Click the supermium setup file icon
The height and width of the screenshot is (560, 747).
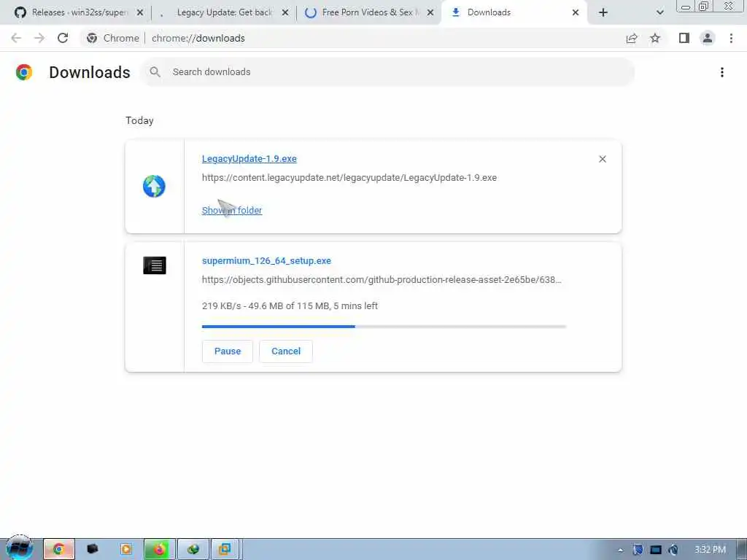155,265
